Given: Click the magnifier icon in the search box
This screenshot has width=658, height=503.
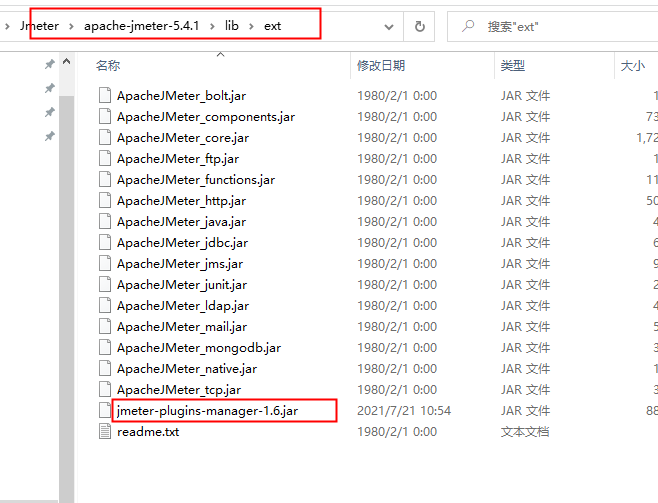Looking at the screenshot, I should pos(468,26).
